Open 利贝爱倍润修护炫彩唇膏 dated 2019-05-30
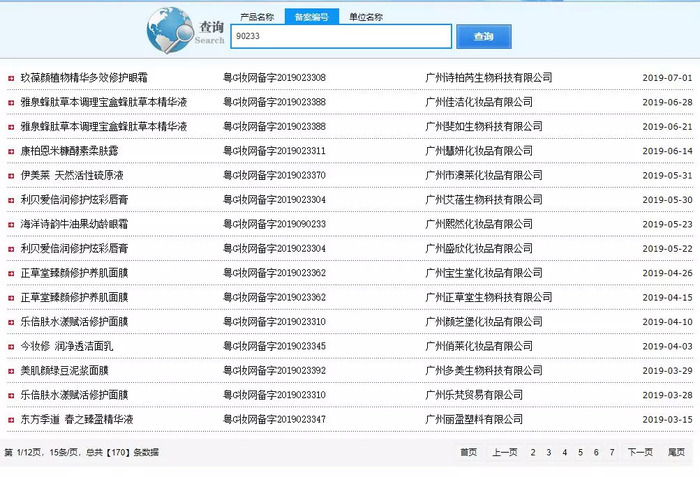The image size is (700, 477). pos(74,200)
